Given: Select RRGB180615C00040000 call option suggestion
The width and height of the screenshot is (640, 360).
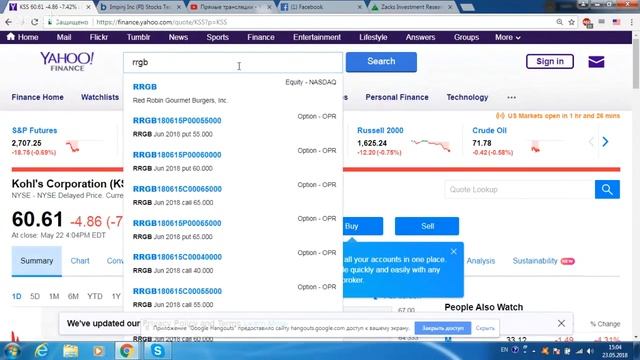Looking at the screenshot, I should 233,263.
